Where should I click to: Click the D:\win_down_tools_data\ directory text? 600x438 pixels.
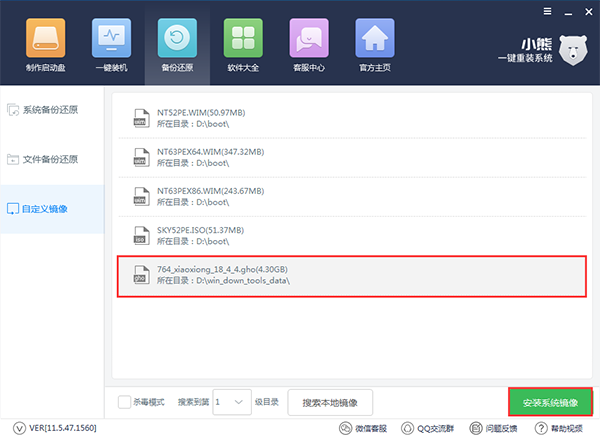(x=243, y=281)
